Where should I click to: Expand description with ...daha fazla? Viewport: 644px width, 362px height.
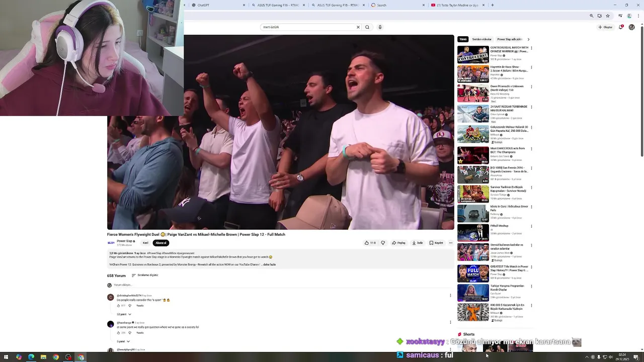click(x=269, y=264)
